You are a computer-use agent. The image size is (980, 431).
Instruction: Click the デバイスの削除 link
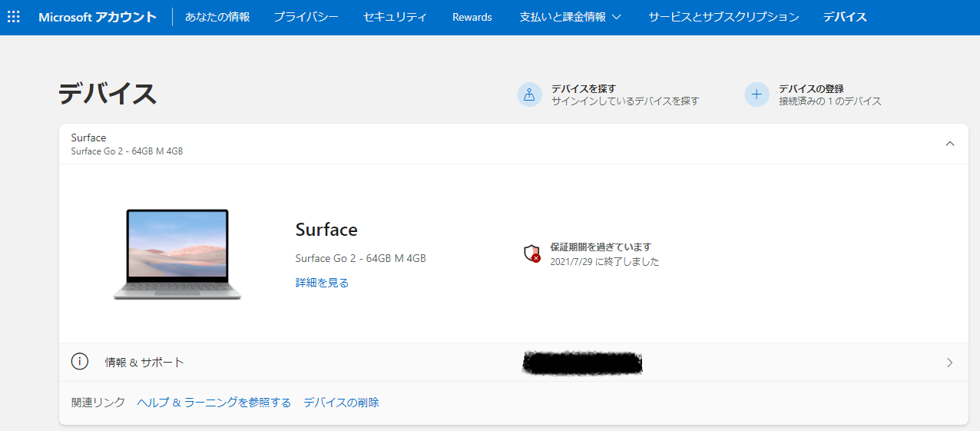[341, 403]
